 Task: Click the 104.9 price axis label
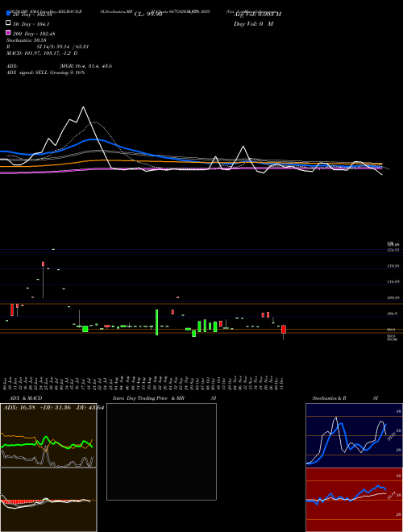click(393, 314)
